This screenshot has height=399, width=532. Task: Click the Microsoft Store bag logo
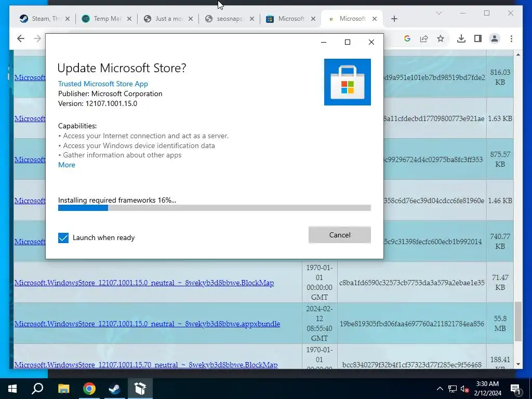click(348, 82)
